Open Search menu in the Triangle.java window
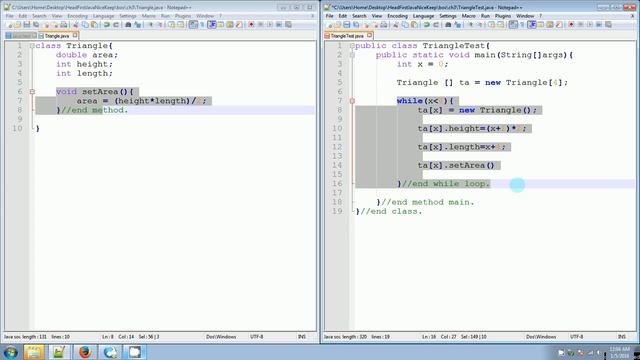The image size is (640, 360). point(39,16)
